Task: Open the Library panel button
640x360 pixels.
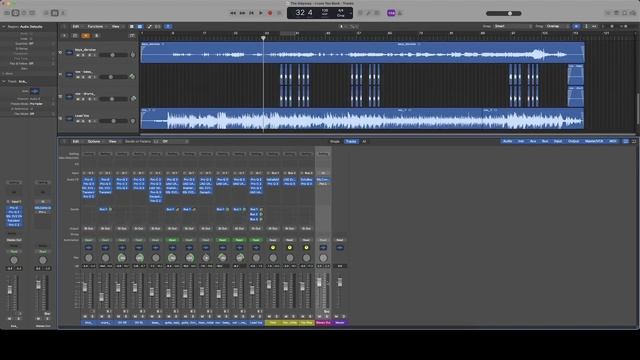Action: point(7,13)
